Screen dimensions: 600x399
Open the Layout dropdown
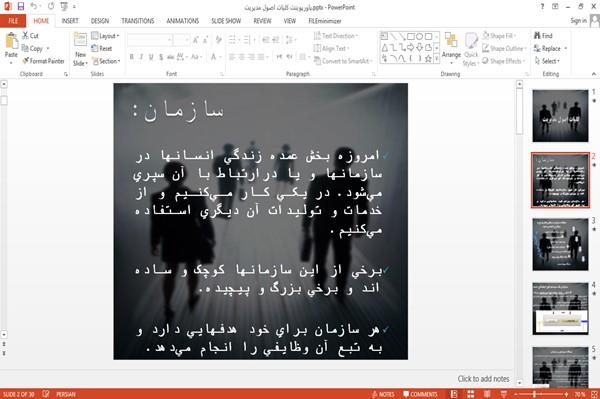[105, 36]
